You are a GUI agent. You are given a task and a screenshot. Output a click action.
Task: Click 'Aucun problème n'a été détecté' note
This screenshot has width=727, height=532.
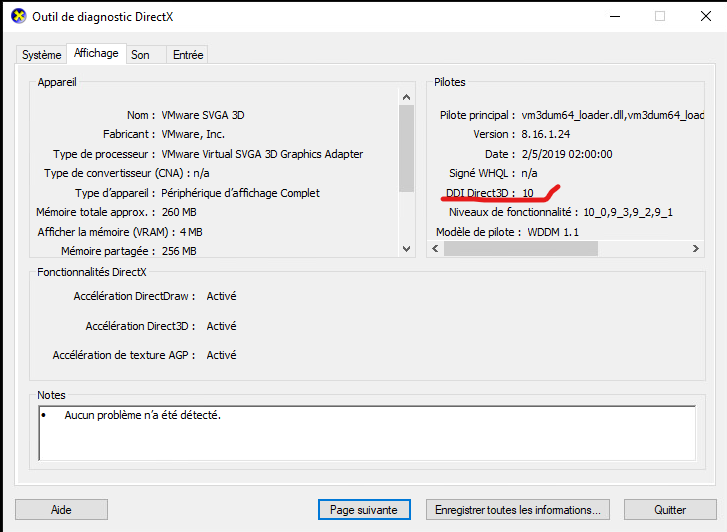(142, 415)
